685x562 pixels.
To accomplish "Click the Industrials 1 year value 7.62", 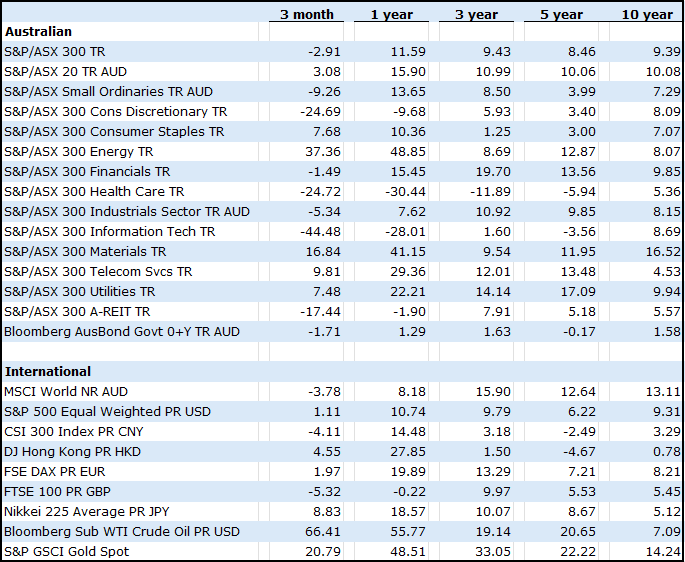I will point(412,212).
